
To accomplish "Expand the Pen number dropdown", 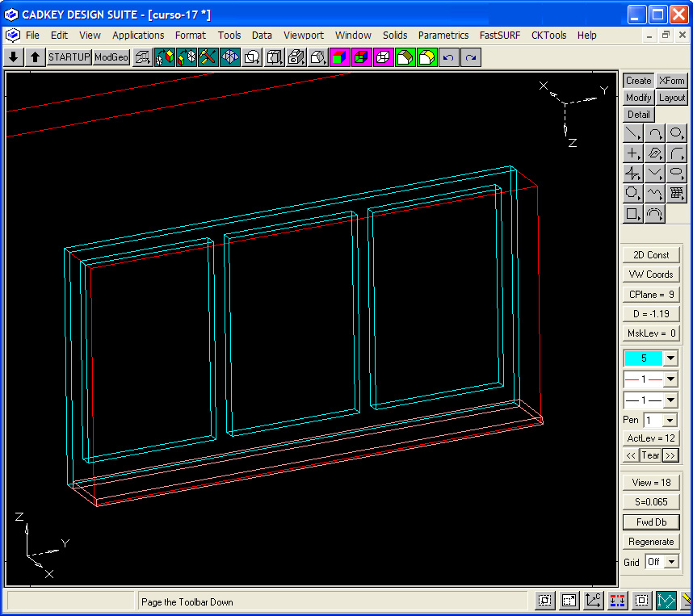I will [670, 421].
